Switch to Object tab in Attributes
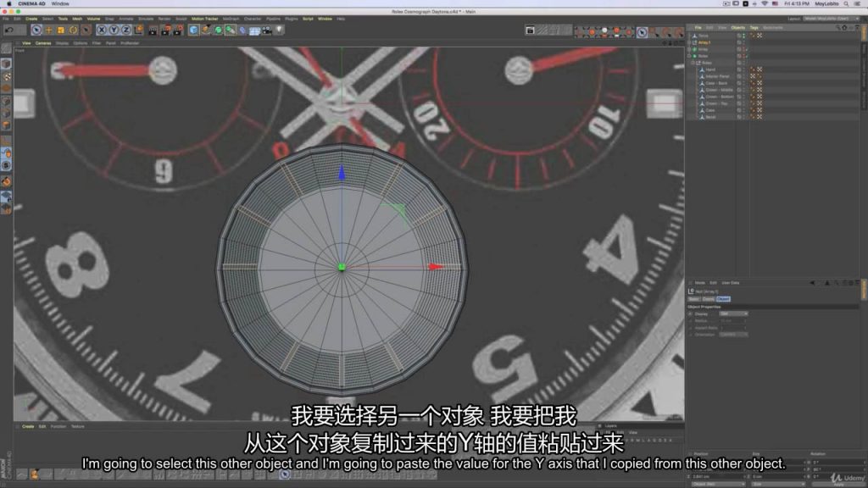The width and height of the screenshot is (868, 488). pyautogui.click(x=724, y=299)
